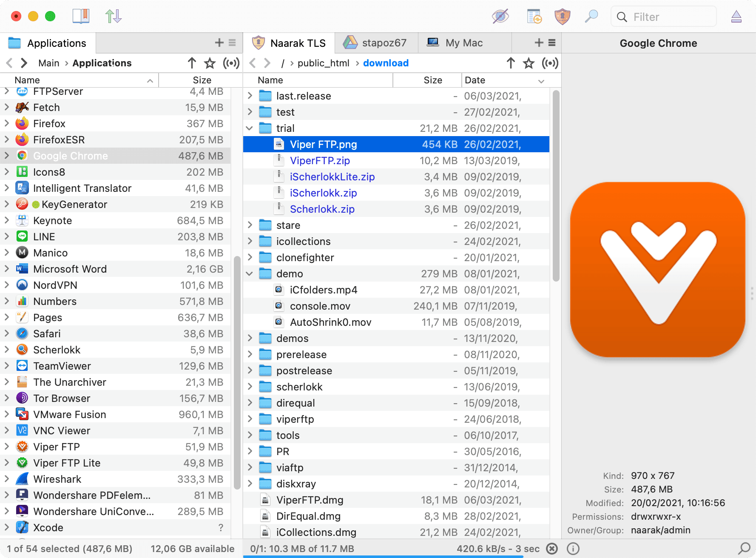This screenshot has height=558, width=756.
Task: Sort remote pane by Date column
Action: click(x=512, y=80)
